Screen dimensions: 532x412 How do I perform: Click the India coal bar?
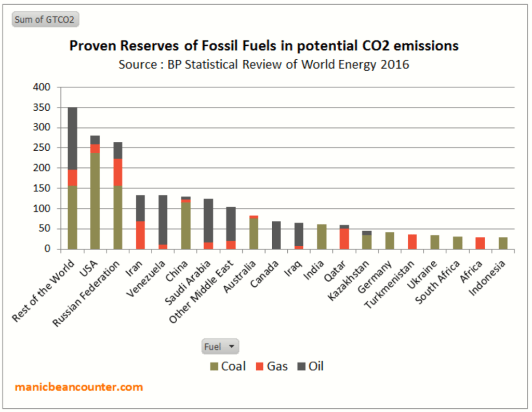point(321,236)
